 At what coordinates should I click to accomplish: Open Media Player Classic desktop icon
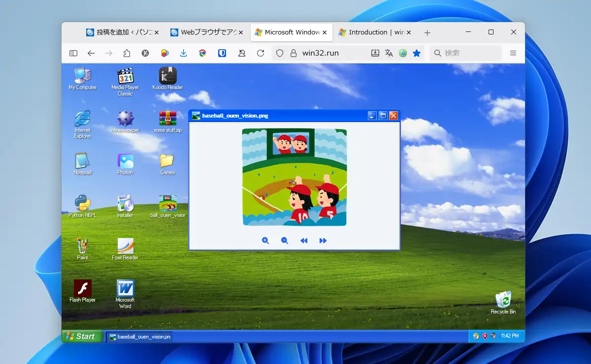point(125,77)
